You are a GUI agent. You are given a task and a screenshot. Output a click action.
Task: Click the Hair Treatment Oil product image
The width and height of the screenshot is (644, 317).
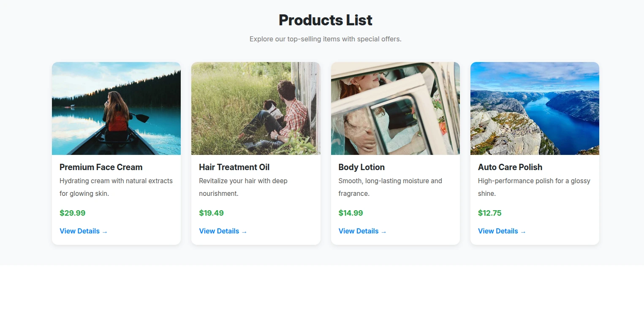[255, 108]
